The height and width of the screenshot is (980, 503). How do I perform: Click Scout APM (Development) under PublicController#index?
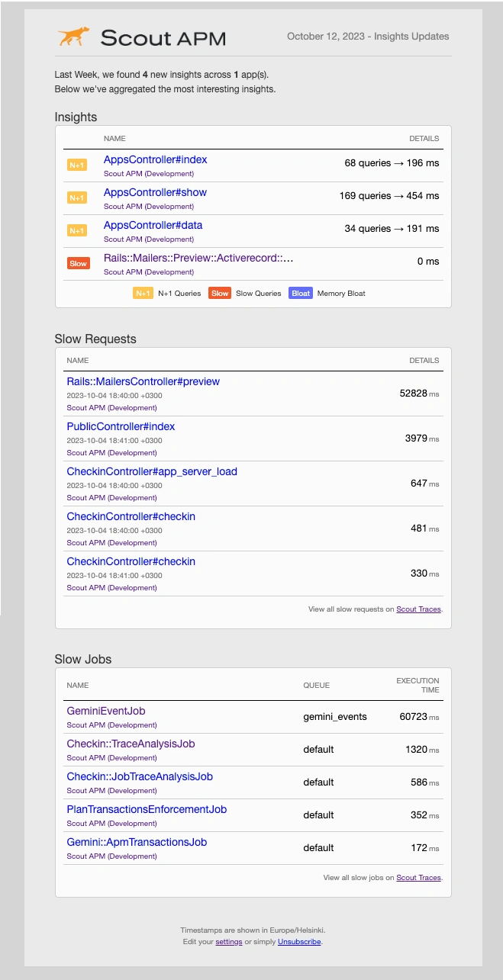[x=112, y=453]
